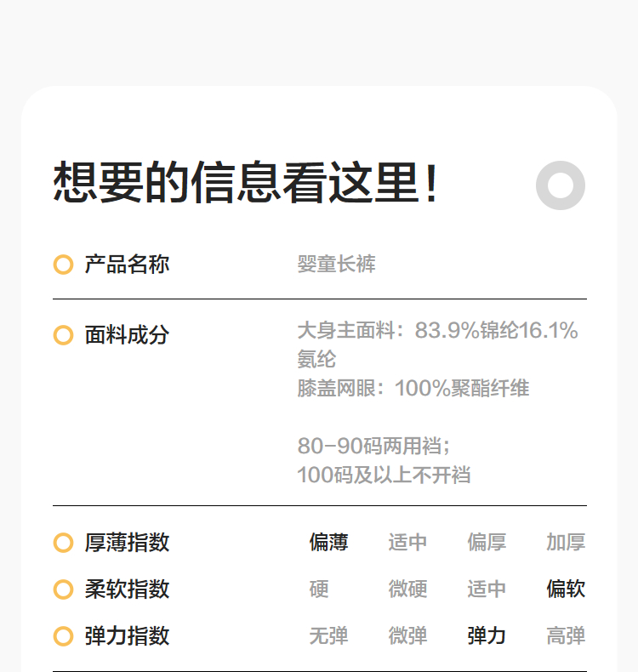The image size is (638, 672).
Task: Click the yellow circle bullet beside 柔软指数
Action: 63,589
